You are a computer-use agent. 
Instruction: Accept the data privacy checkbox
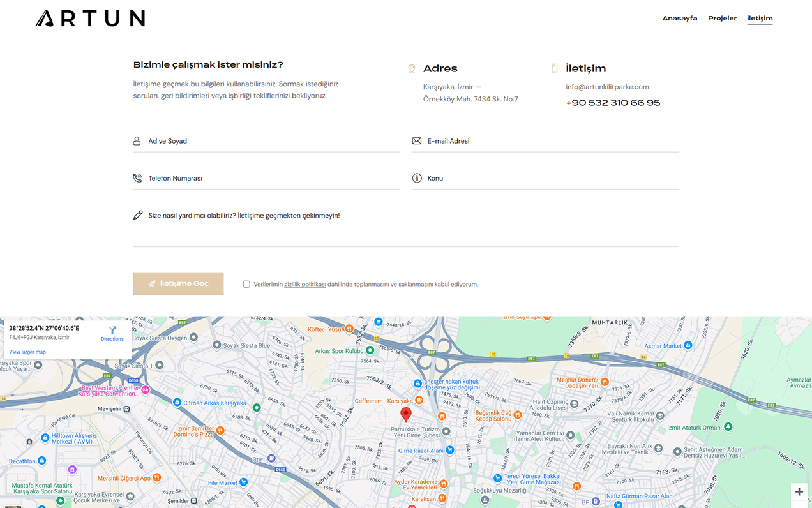tap(246, 284)
